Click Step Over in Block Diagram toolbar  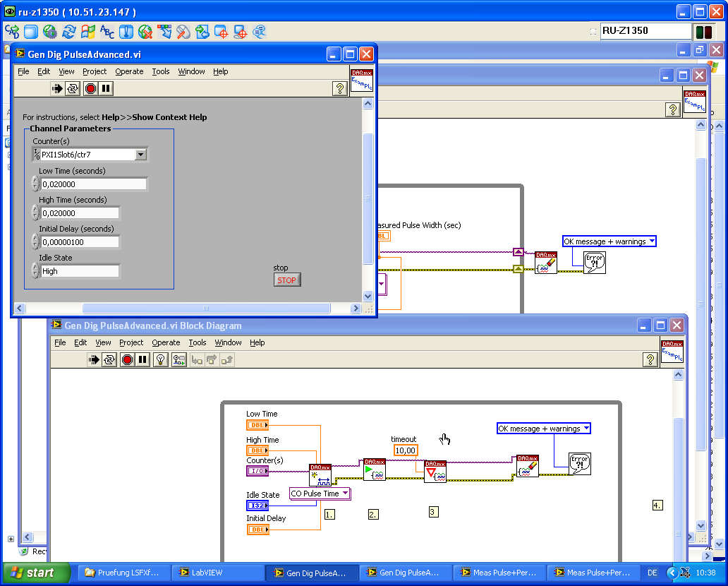(x=212, y=359)
